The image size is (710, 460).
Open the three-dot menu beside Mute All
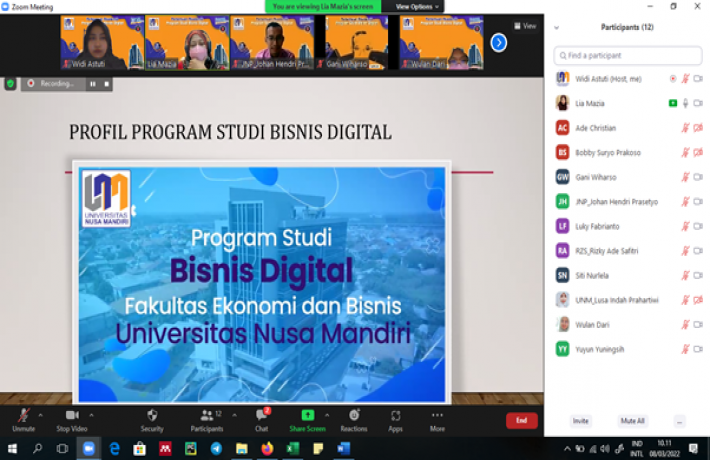[679, 421]
